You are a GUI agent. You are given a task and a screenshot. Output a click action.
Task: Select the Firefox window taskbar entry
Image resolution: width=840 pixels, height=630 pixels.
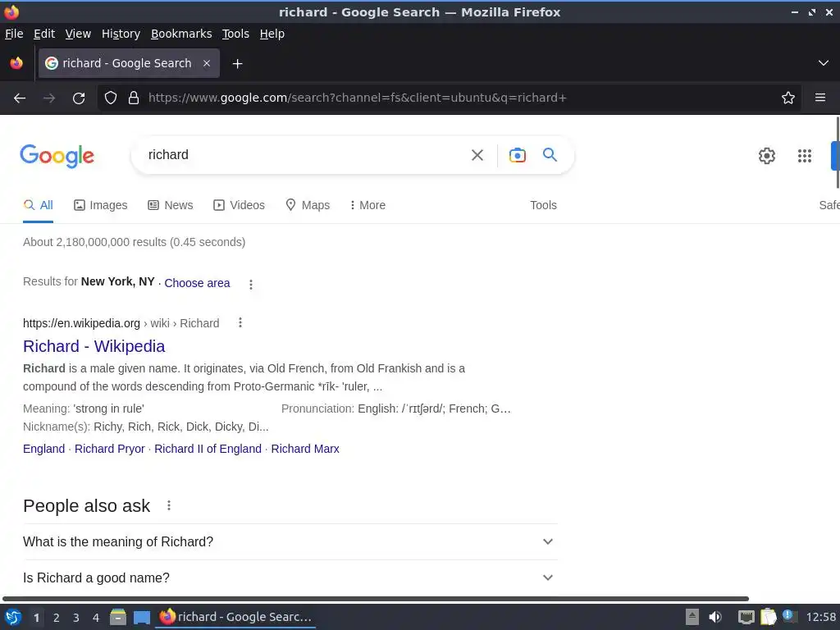(x=235, y=617)
